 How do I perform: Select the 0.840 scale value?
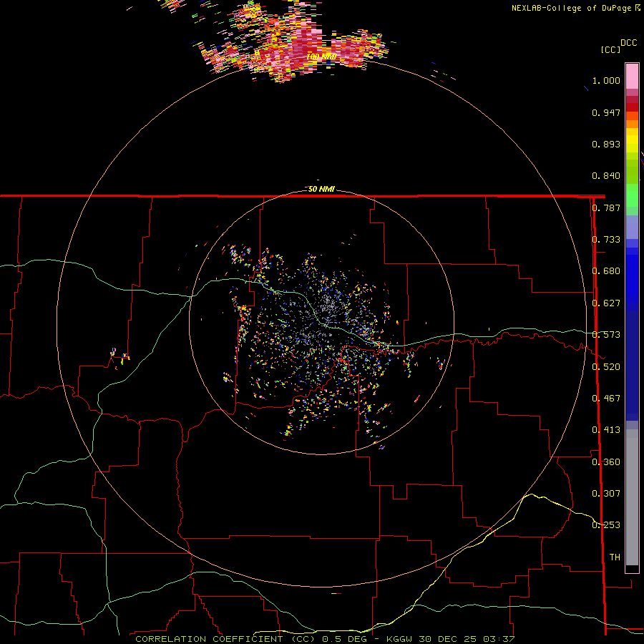606,176
